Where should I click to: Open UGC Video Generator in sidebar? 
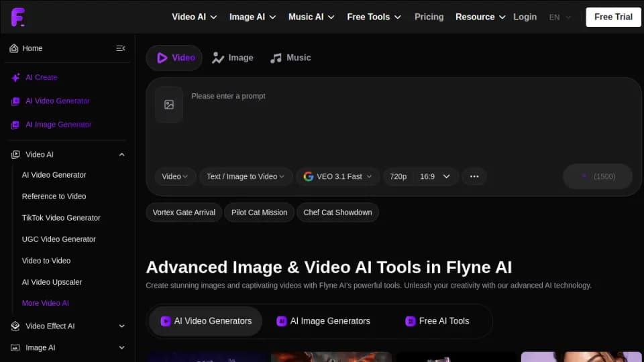[59, 239]
